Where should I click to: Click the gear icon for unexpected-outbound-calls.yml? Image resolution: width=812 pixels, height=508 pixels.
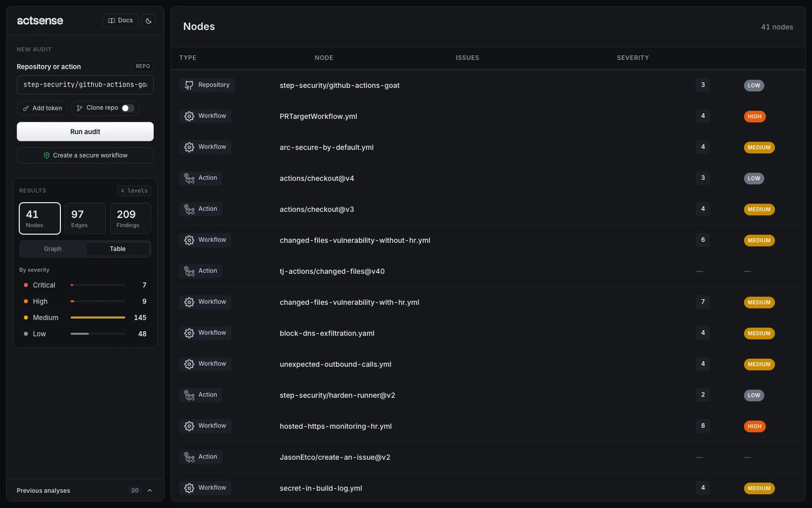pyautogui.click(x=189, y=364)
